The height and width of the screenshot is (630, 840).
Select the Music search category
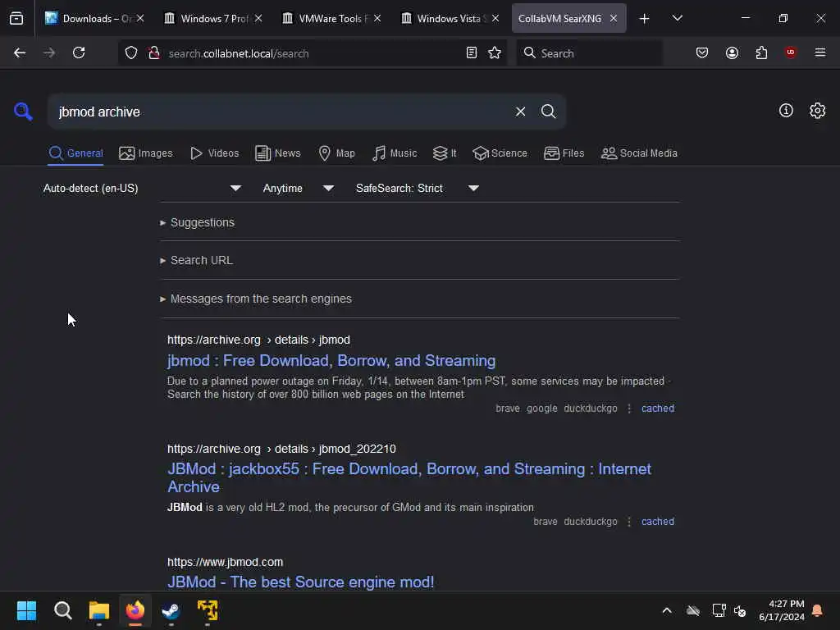coord(395,153)
